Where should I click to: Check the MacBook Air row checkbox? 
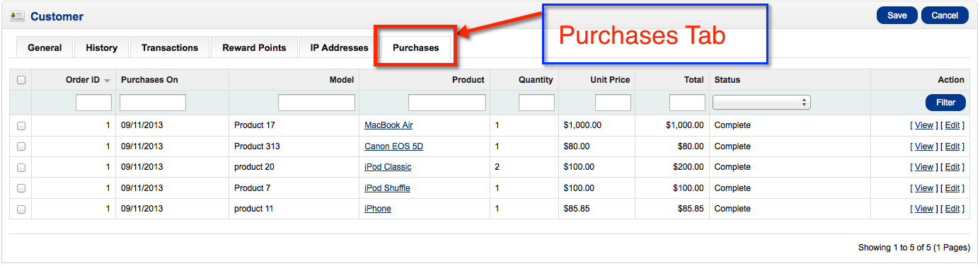tap(21, 125)
